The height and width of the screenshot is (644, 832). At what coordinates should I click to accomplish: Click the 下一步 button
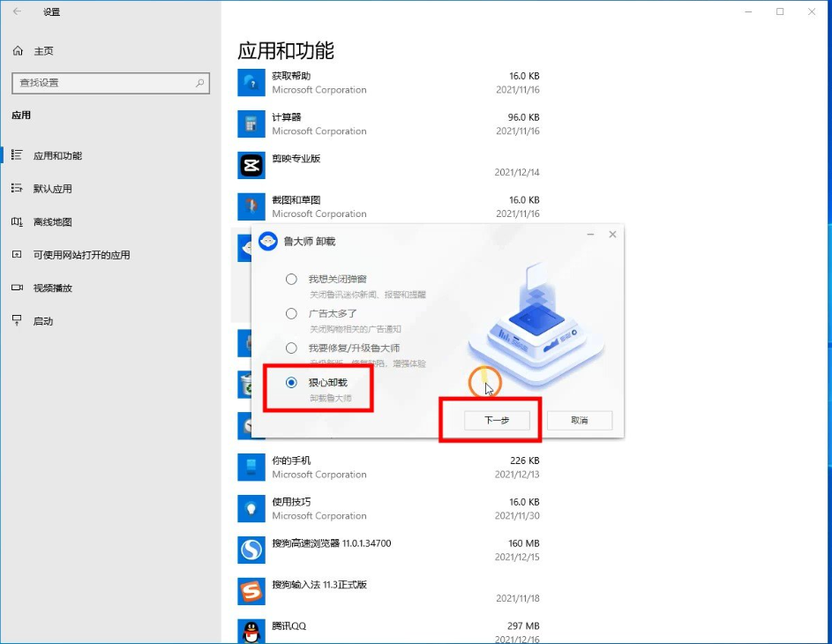497,420
